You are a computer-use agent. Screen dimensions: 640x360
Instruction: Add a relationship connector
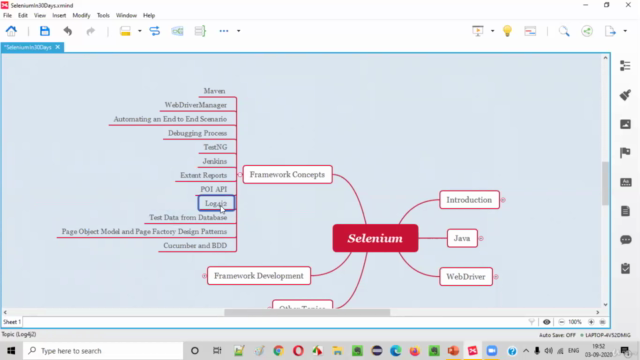coord(155,31)
